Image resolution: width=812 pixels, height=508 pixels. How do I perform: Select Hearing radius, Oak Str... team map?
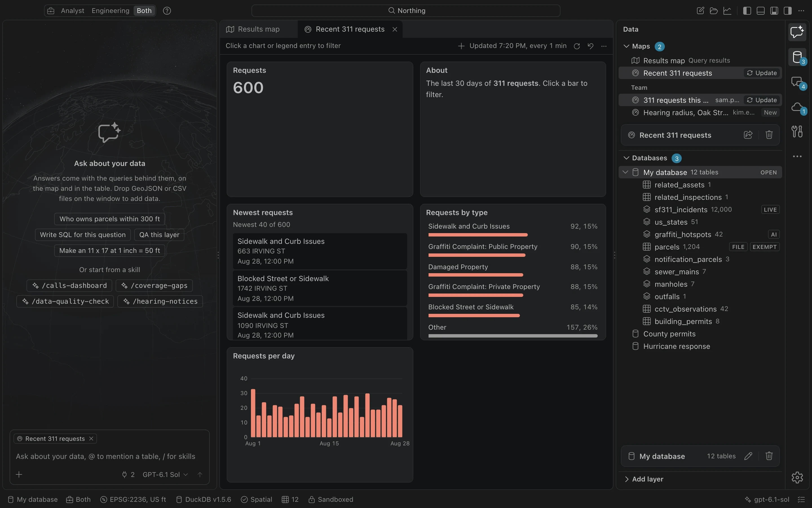tap(700, 112)
